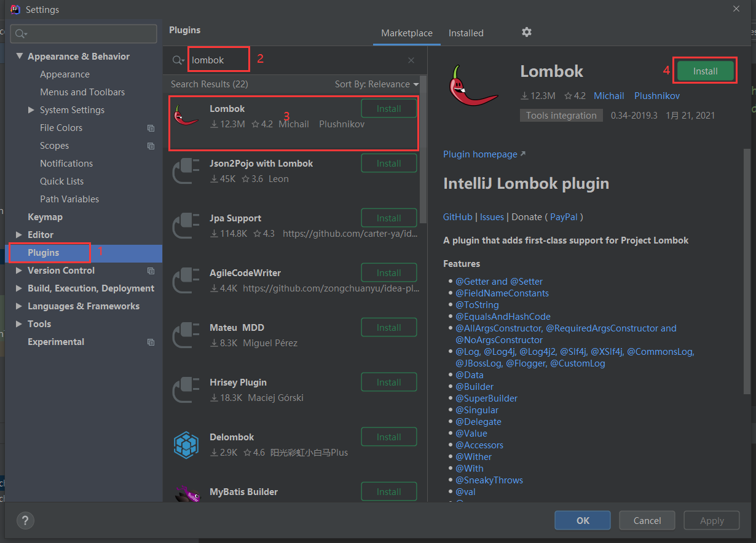This screenshot has width=756, height=543.
Task: Expand the Editor settings node
Action: [x=19, y=235]
